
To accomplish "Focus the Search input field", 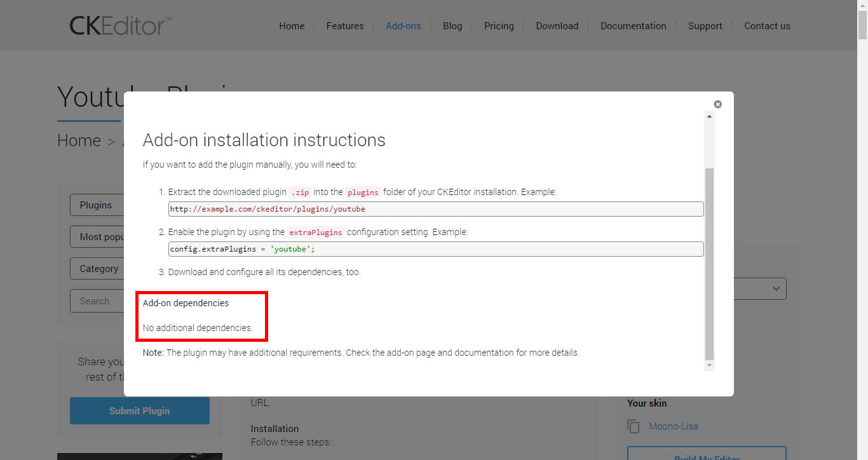I will click(97, 301).
